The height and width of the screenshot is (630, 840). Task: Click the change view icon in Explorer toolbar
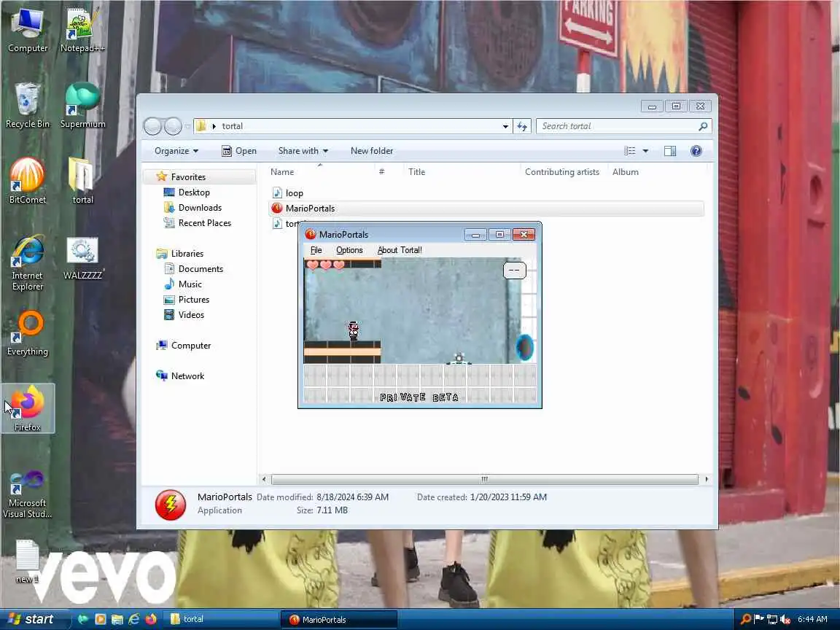(x=630, y=151)
